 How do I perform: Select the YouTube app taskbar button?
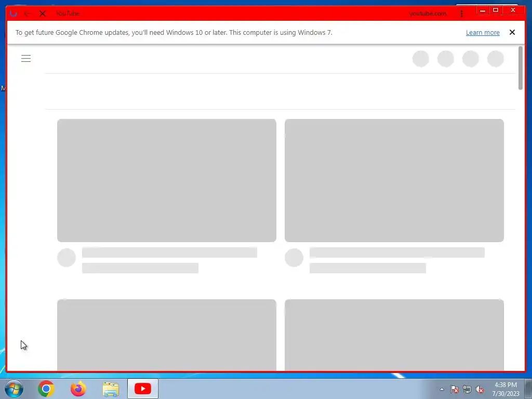click(x=143, y=389)
